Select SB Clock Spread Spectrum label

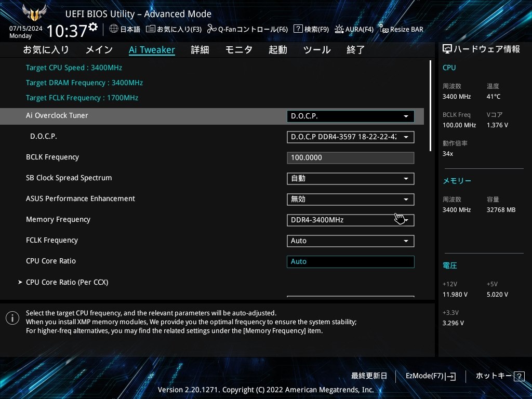[69, 178]
